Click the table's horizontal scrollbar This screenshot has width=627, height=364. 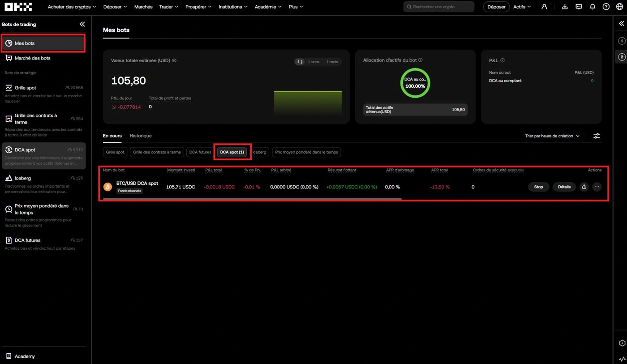coord(252,199)
